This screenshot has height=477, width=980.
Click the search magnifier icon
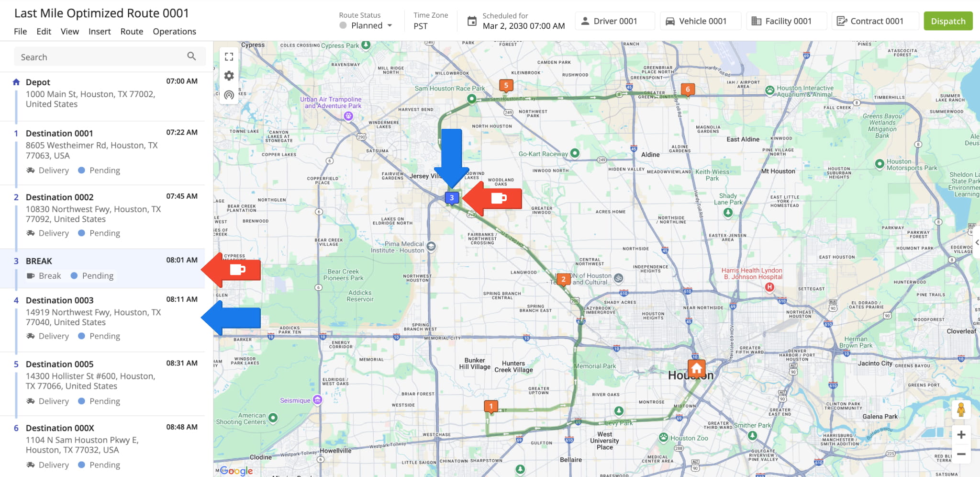click(191, 57)
